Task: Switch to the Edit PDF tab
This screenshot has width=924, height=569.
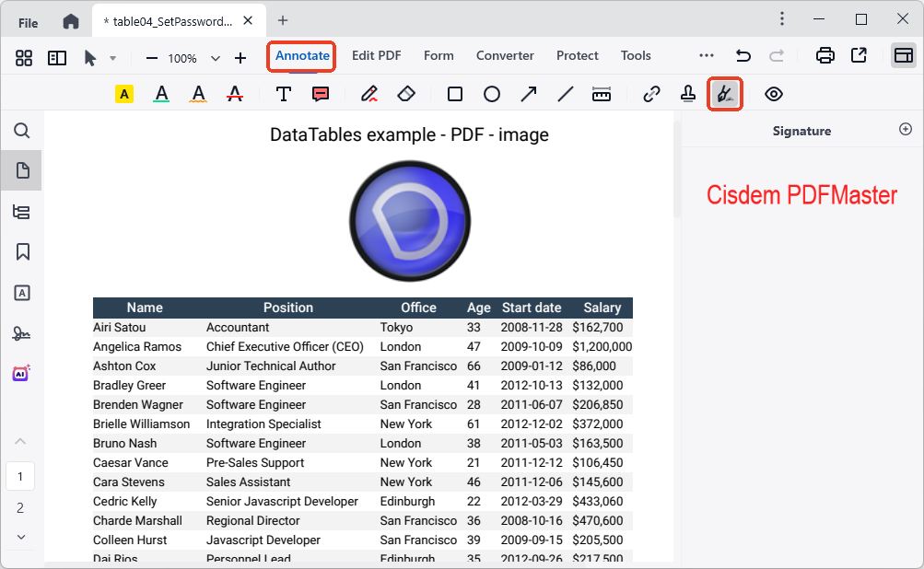Action: tap(376, 55)
